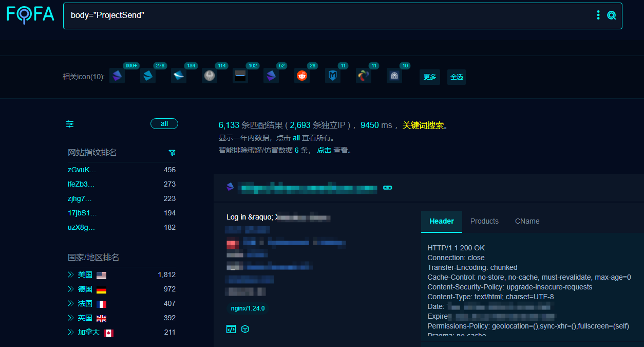
Task: Switch to the Products tab
Action: tap(484, 221)
